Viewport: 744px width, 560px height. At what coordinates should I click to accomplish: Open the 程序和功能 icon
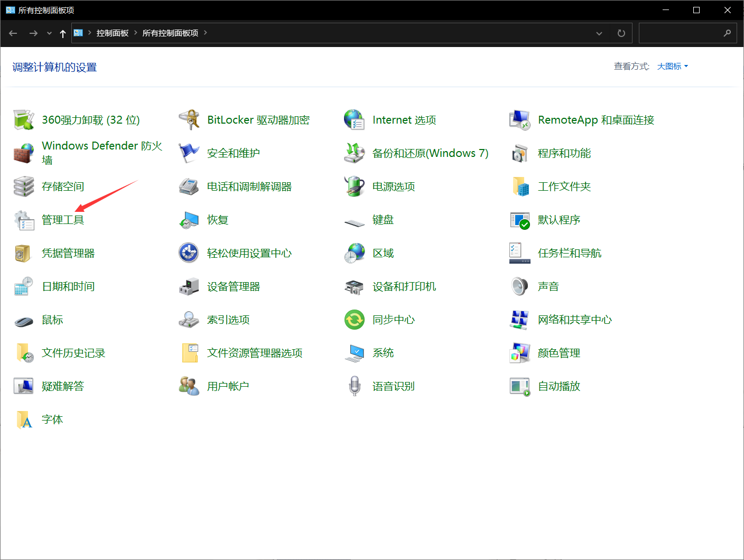520,153
